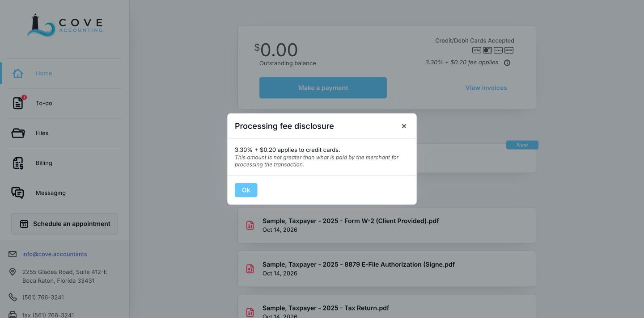
Task: Click Schedule an appointment button
Action: coord(64,224)
